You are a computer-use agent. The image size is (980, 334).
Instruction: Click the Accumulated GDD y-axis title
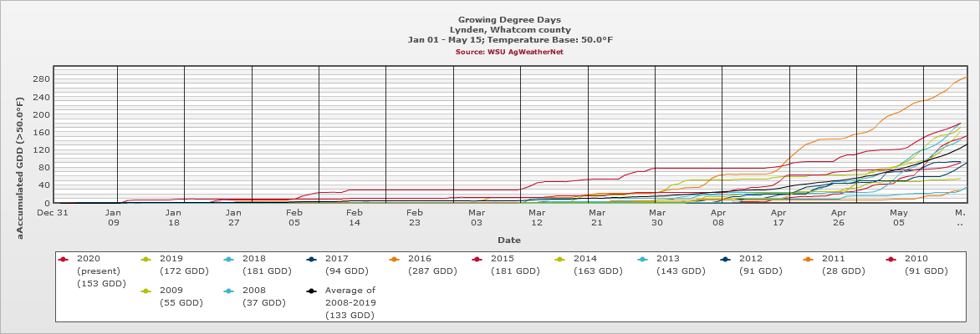[x=21, y=155]
